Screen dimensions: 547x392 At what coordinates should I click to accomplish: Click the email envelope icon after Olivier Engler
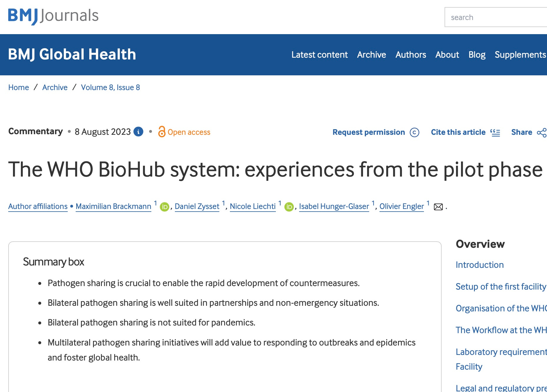pos(438,207)
